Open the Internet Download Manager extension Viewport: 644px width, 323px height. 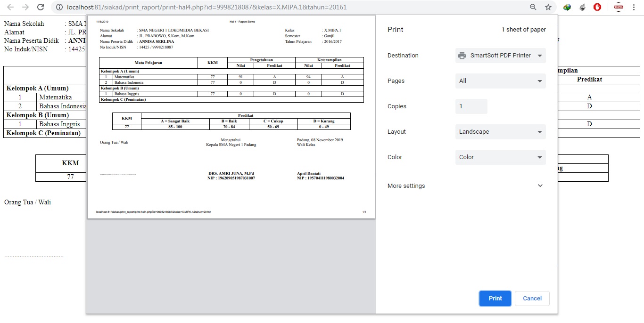tap(567, 7)
